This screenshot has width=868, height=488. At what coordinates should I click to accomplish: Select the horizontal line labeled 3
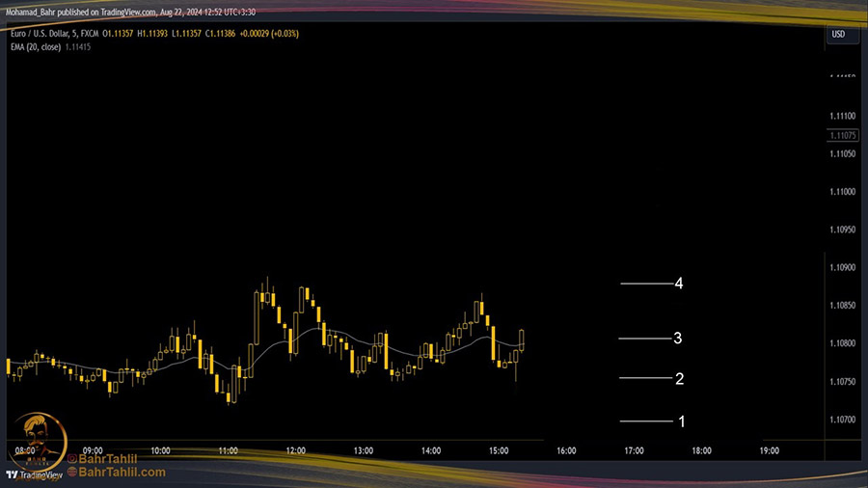(644, 339)
